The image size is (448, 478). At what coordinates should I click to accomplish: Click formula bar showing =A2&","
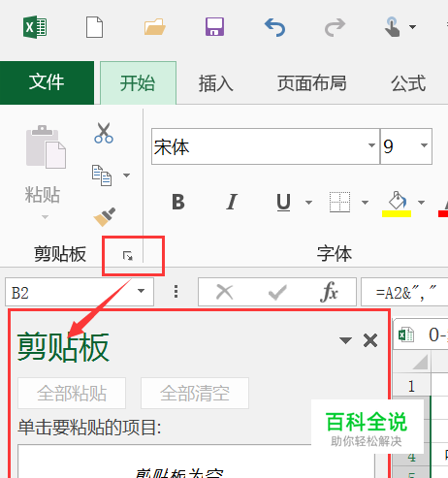click(x=404, y=292)
